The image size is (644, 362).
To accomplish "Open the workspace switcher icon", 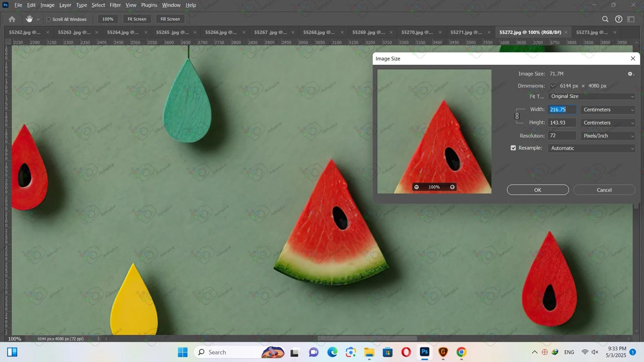I will coord(632,19).
